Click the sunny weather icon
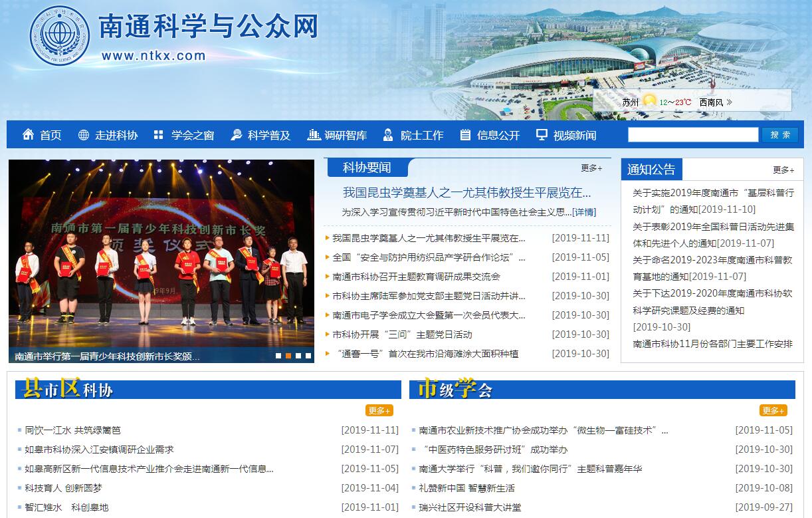Screen dimensions: 812x518 649,101
